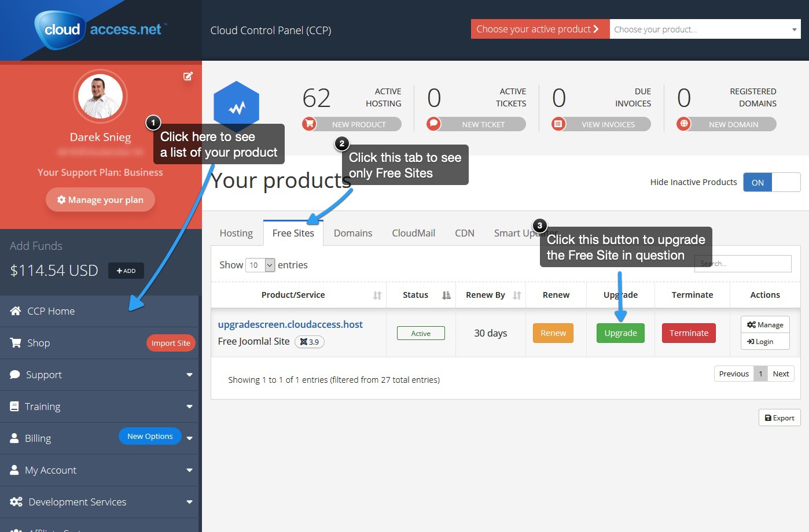
Task: Click the Billing person icon
Action: point(14,438)
